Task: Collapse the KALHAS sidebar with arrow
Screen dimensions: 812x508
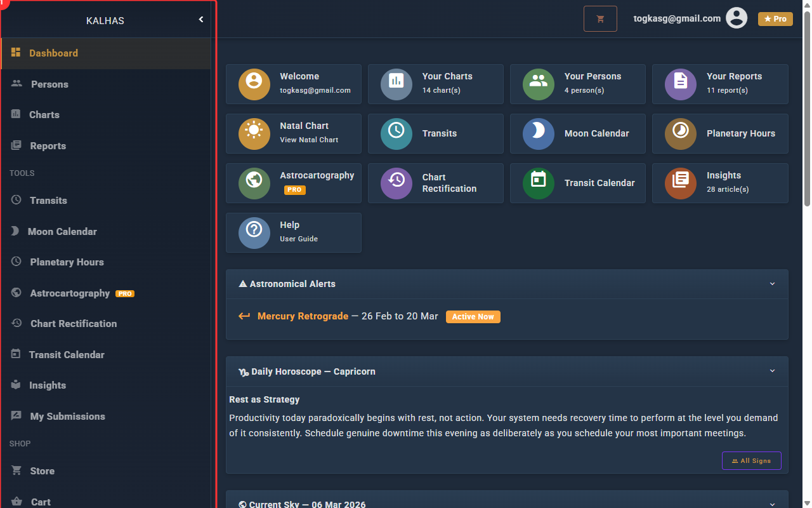Action: click(x=201, y=20)
